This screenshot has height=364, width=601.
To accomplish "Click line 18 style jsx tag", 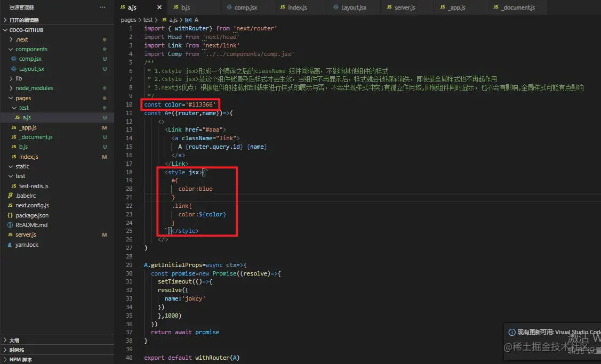I will (183, 173).
